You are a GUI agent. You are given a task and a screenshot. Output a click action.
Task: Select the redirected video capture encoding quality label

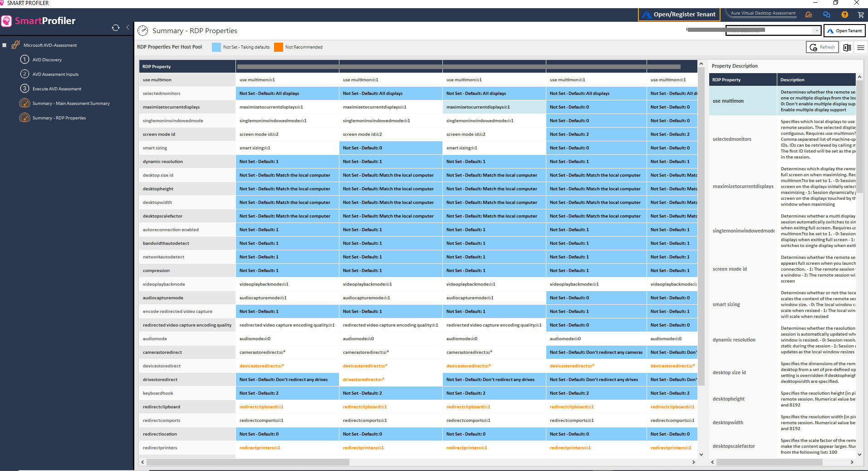coord(187,325)
